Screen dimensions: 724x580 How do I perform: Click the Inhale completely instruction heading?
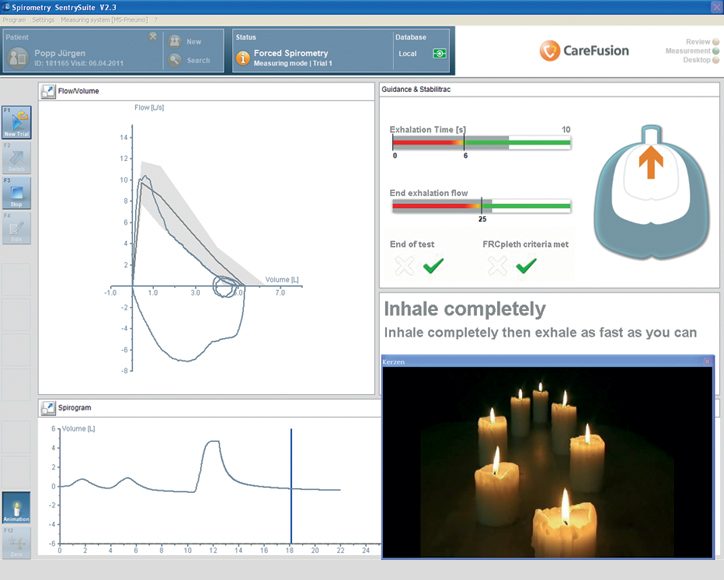[465, 309]
